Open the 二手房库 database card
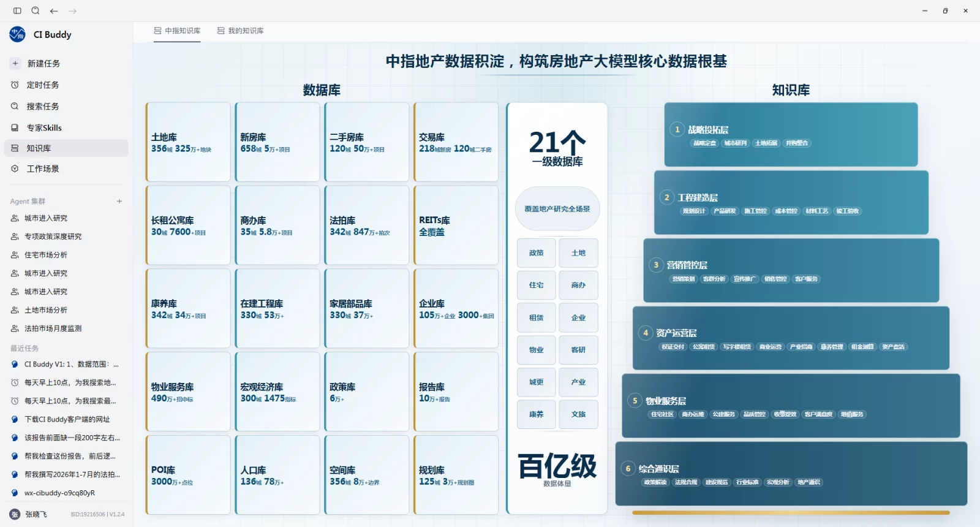Viewport: 980px width, 527px height. (x=367, y=142)
